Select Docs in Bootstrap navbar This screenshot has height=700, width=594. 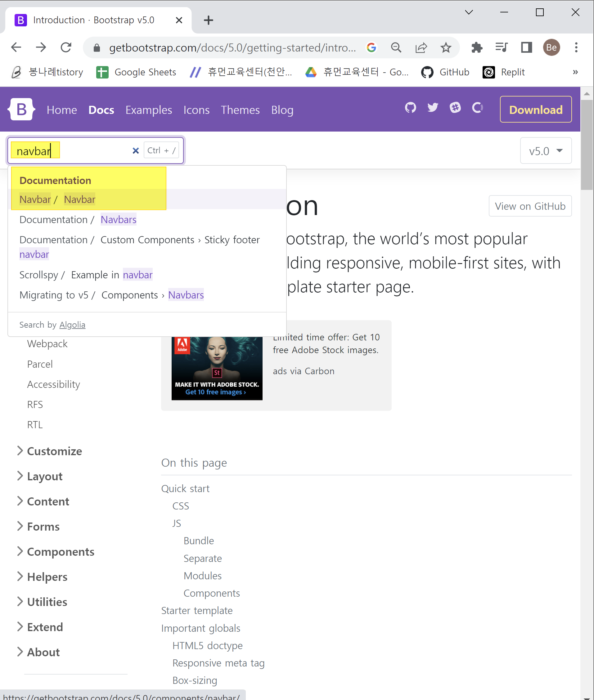pyautogui.click(x=101, y=110)
